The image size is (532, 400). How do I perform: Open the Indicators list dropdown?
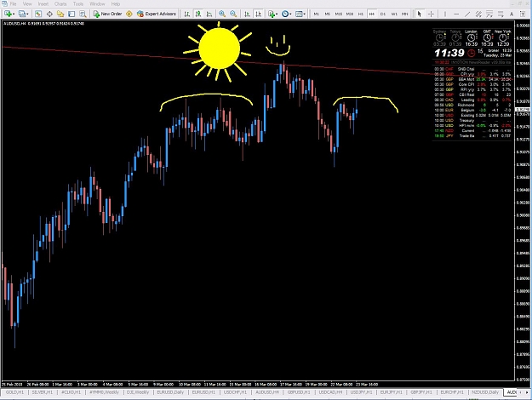[272, 14]
